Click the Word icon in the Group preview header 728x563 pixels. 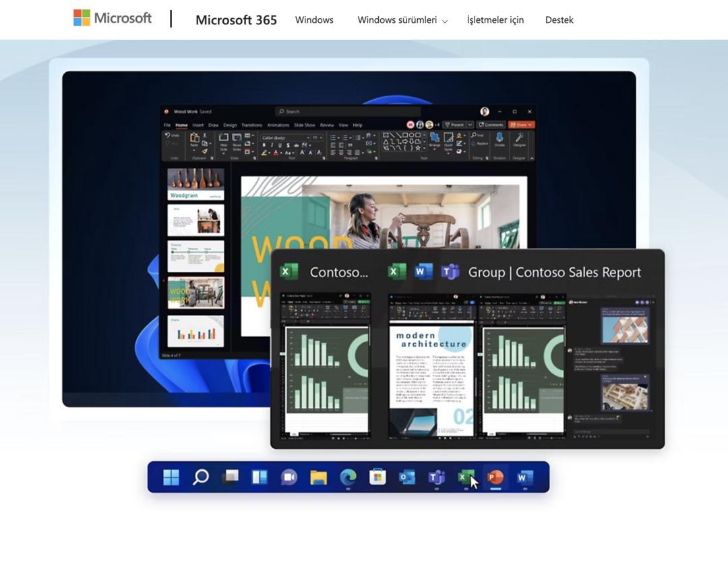[424, 272]
